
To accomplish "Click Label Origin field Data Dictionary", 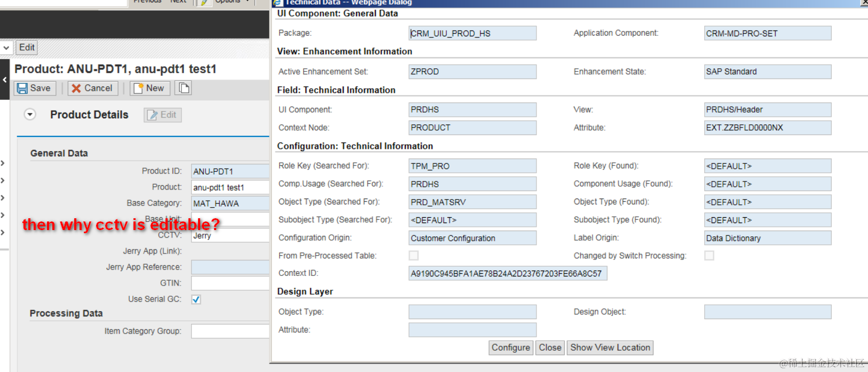I will (x=768, y=238).
